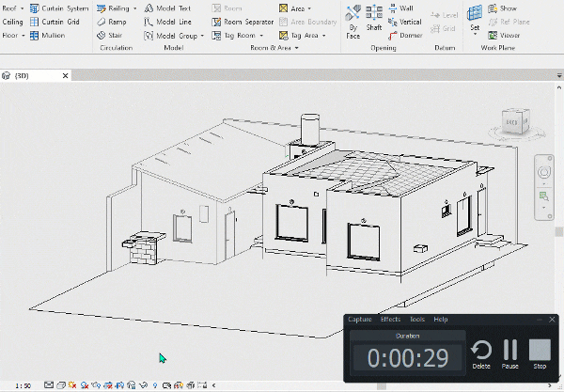Activate the Room Separator tool
Viewport: 564px width, 392px height.
[x=243, y=22]
